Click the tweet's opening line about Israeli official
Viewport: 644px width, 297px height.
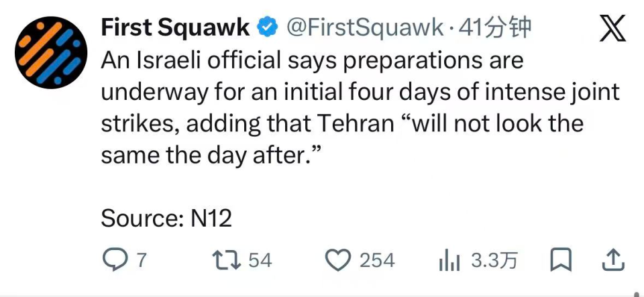pos(311,60)
